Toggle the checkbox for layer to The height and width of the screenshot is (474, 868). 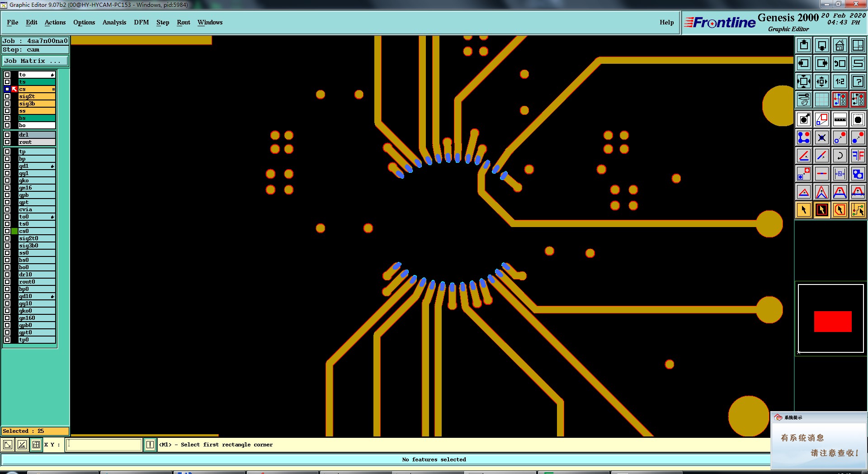coord(7,75)
